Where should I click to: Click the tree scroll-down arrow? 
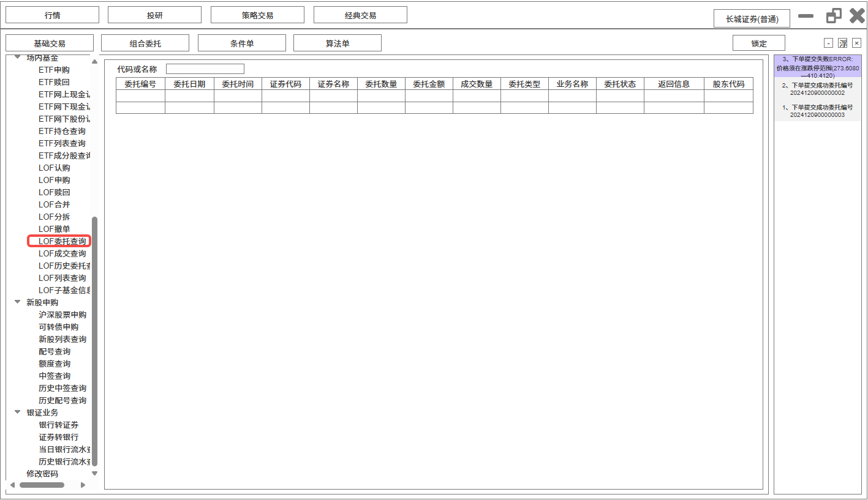coord(94,473)
